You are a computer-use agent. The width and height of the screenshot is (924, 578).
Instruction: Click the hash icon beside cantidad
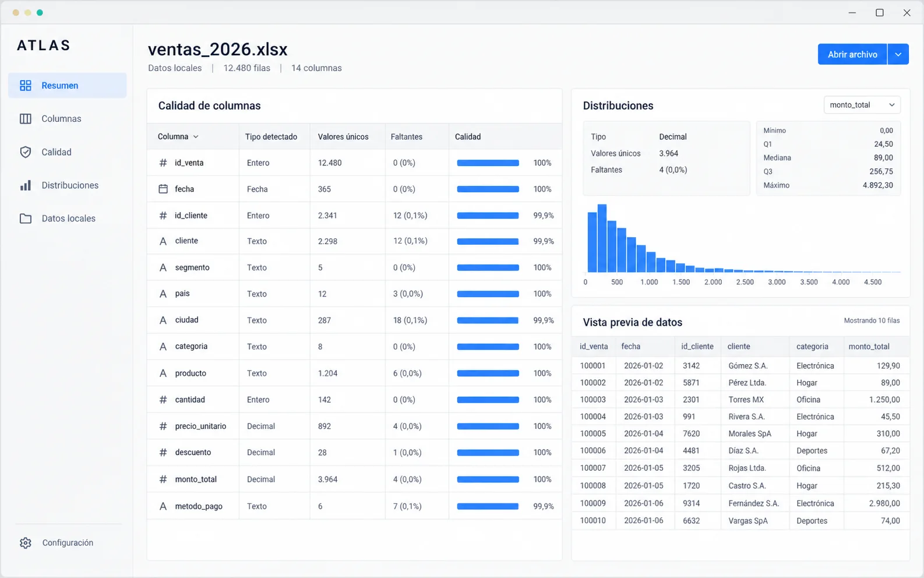[x=163, y=400]
